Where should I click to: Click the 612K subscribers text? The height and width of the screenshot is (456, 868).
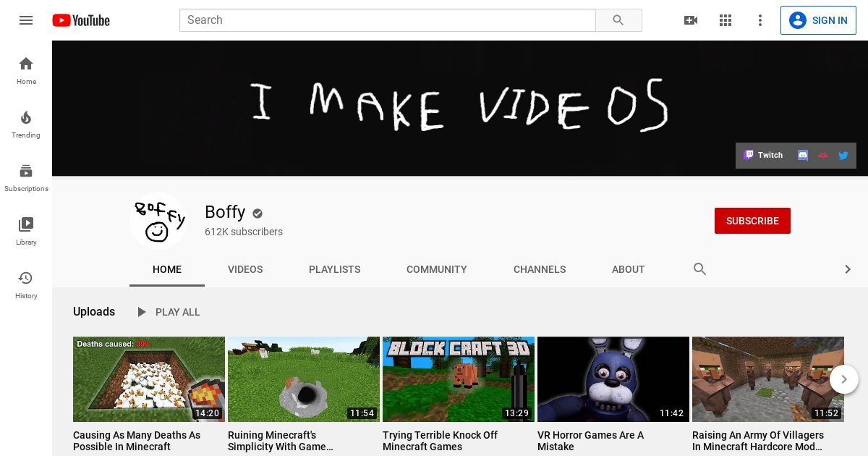pos(244,232)
